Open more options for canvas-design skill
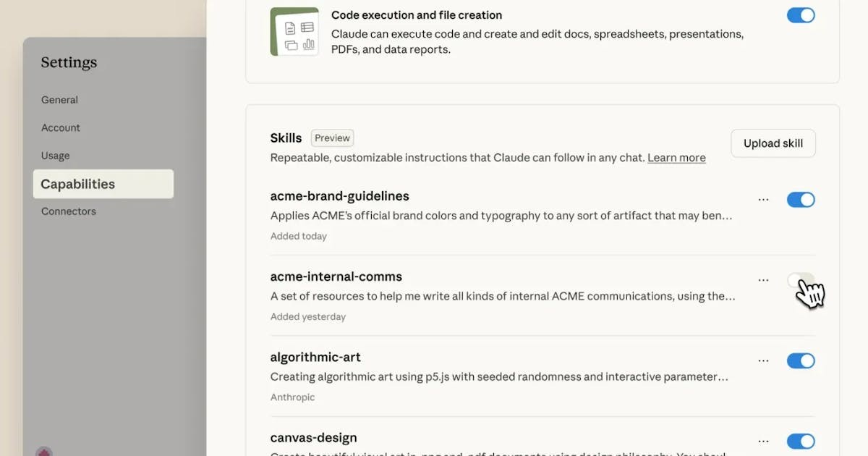 [763, 441]
